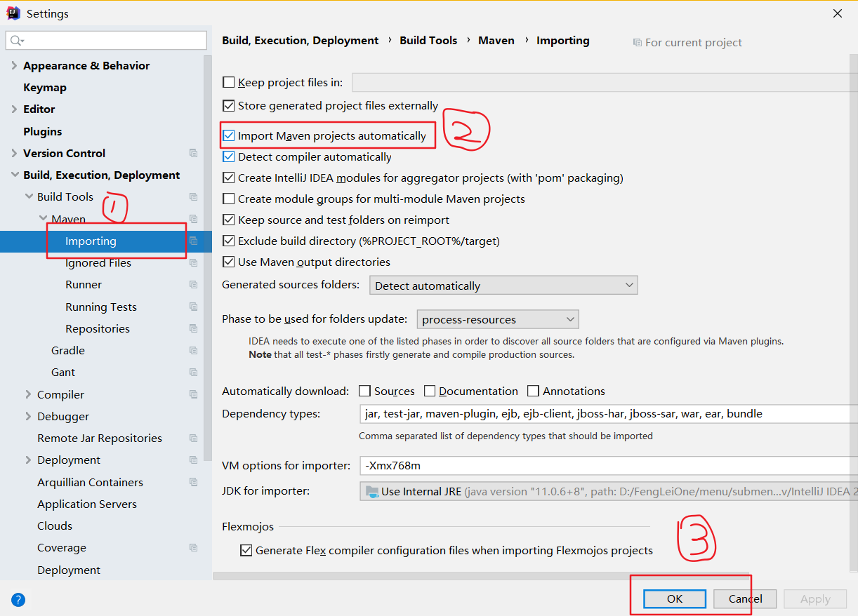
Task: Toggle Exclude build directory checkbox
Action: 228,241
